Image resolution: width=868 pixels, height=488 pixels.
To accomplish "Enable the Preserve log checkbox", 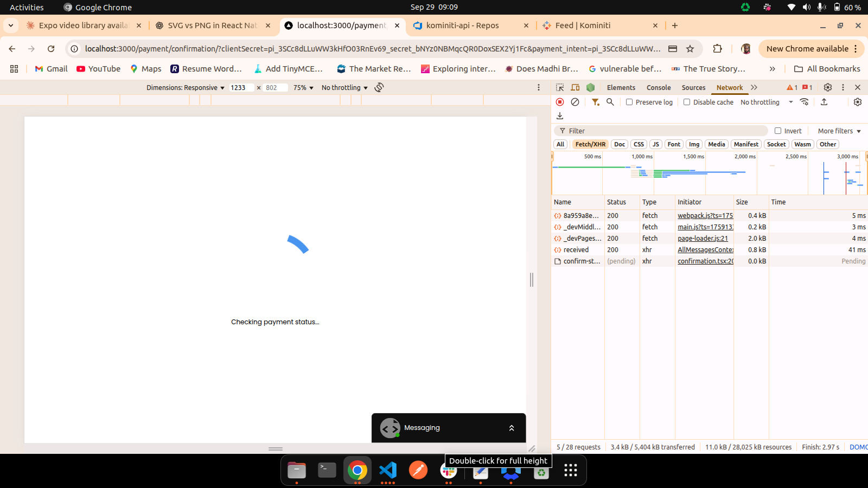I will coord(629,102).
